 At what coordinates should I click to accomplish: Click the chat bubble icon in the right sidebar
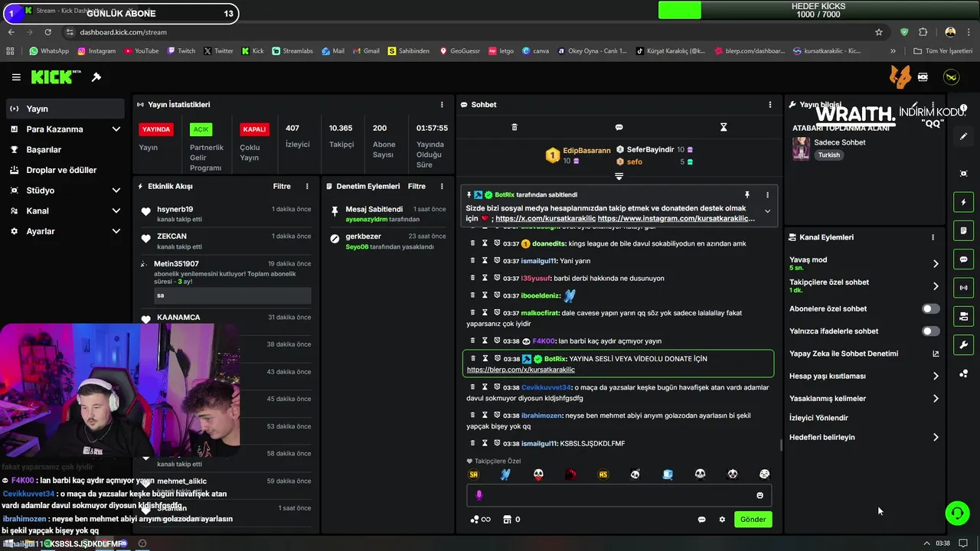[963, 259]
